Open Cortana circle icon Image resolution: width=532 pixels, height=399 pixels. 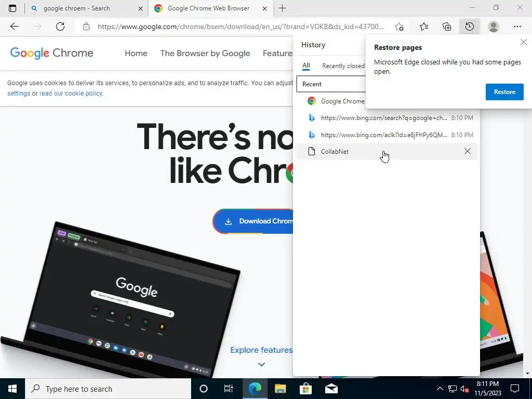click(x=204, y=389)
